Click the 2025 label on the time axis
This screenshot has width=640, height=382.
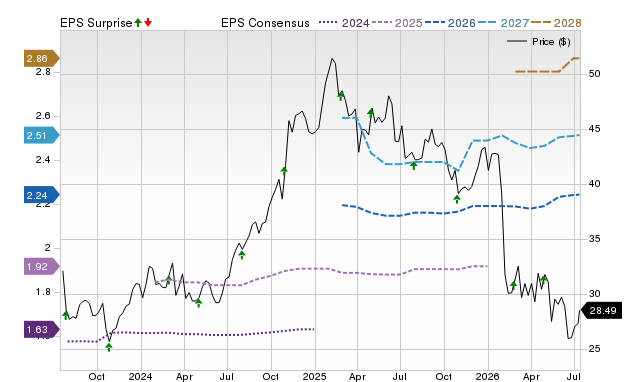point(315,377)
